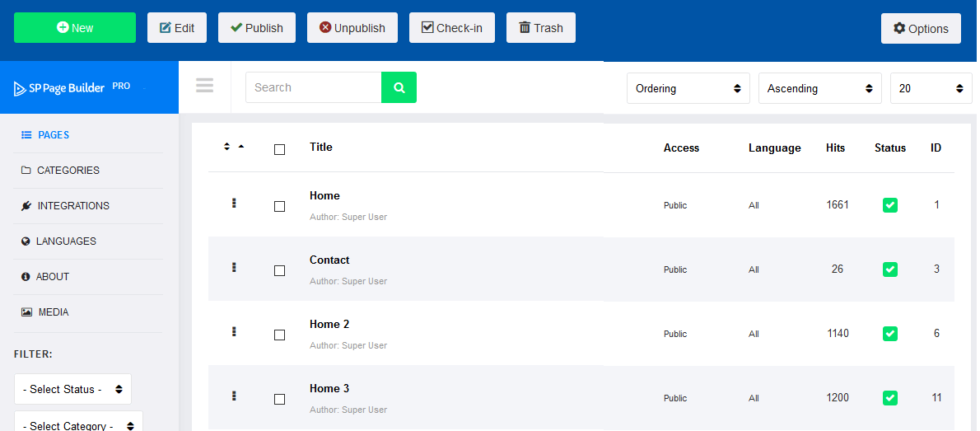This screenshot has width=980, height=431.
Task: Open Integrations from the sidebar
Action: tap(72, 206)
